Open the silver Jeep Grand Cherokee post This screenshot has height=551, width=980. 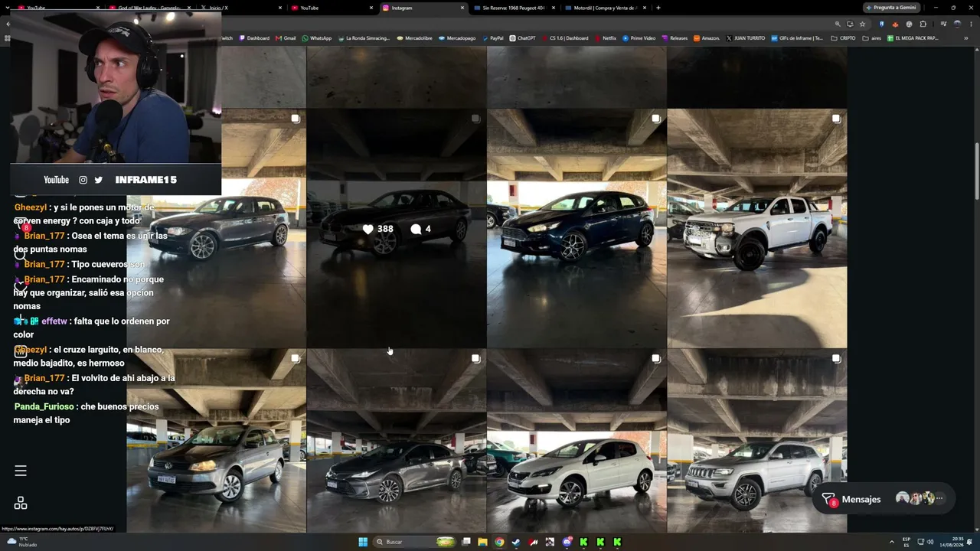[757, 441]
